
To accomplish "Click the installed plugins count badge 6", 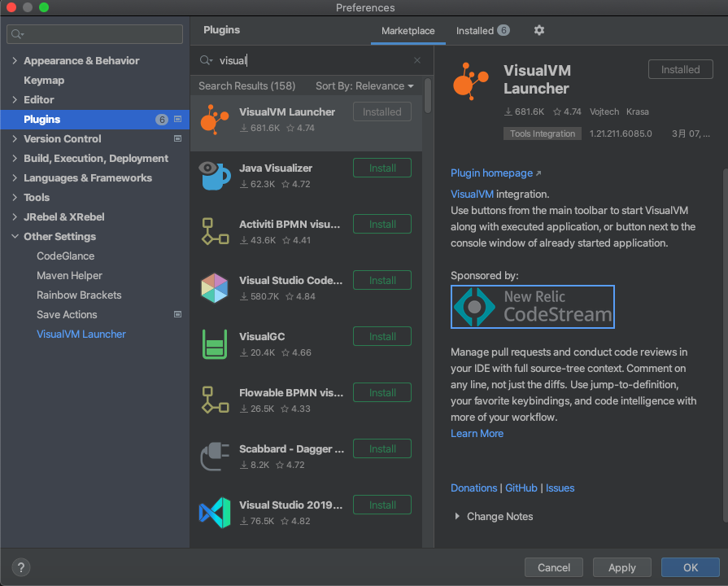I will 503,30.
